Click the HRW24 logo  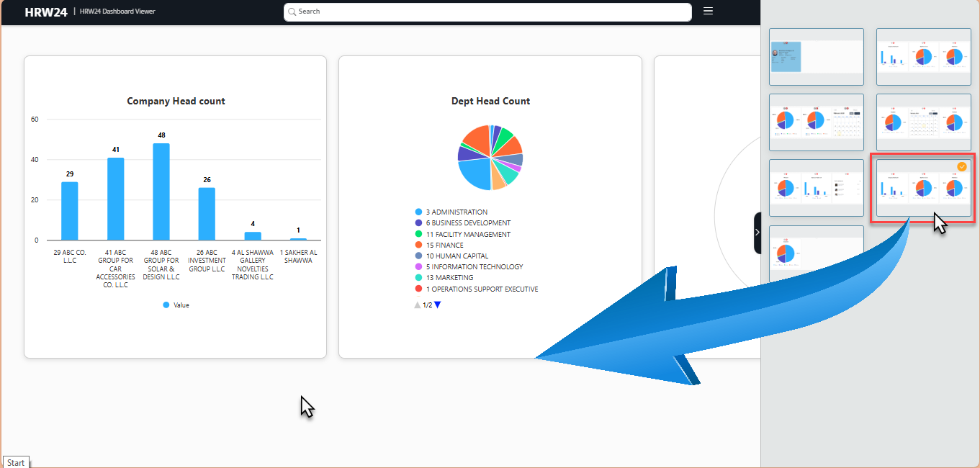[46, 12]
